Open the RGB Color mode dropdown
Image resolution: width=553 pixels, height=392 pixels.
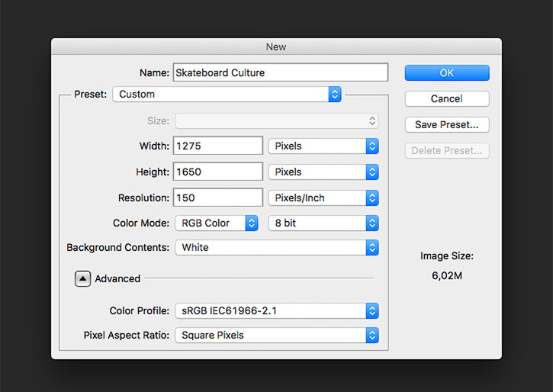point(217,223)
